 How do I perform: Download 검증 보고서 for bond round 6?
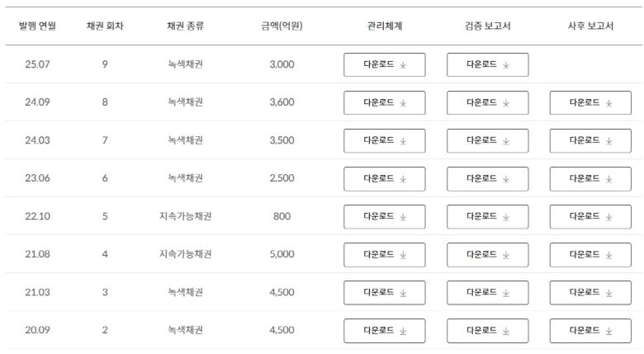[487, 178]
